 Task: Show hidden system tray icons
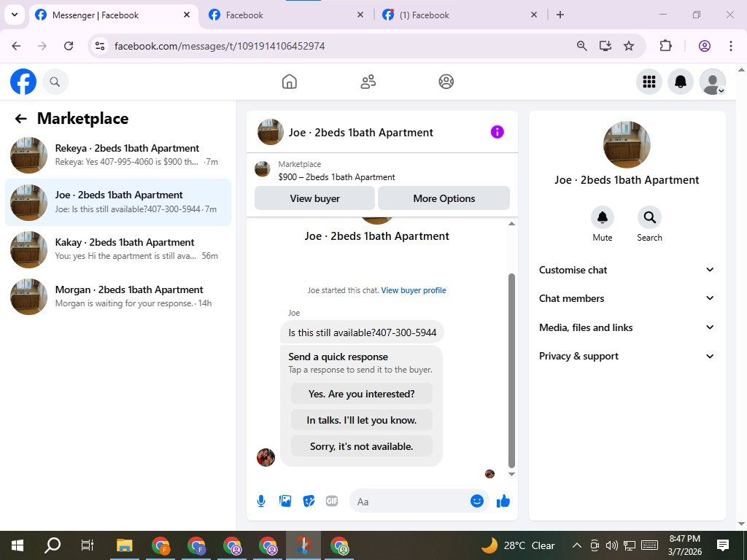click(576, 545)
